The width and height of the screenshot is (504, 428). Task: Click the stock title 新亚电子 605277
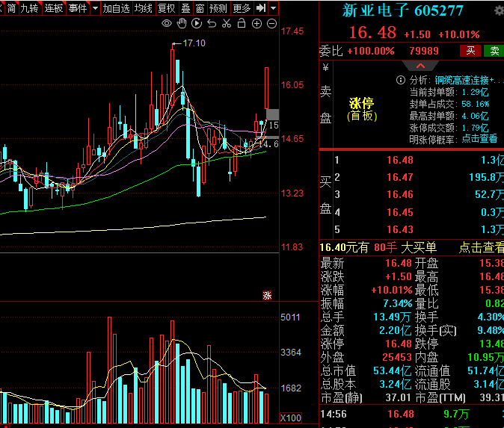coord(402,10)
